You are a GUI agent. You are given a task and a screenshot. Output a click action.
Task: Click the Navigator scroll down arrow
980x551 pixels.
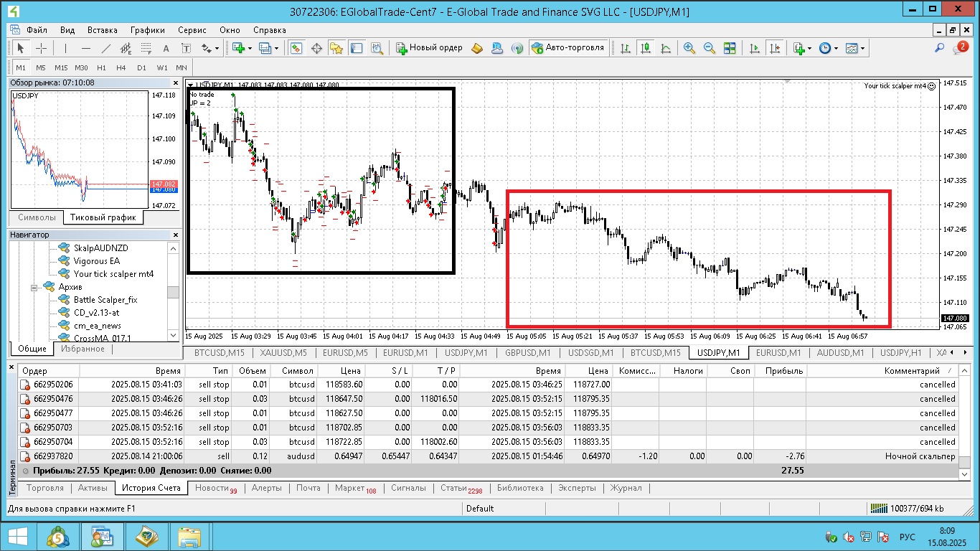[x=173, y=335]
